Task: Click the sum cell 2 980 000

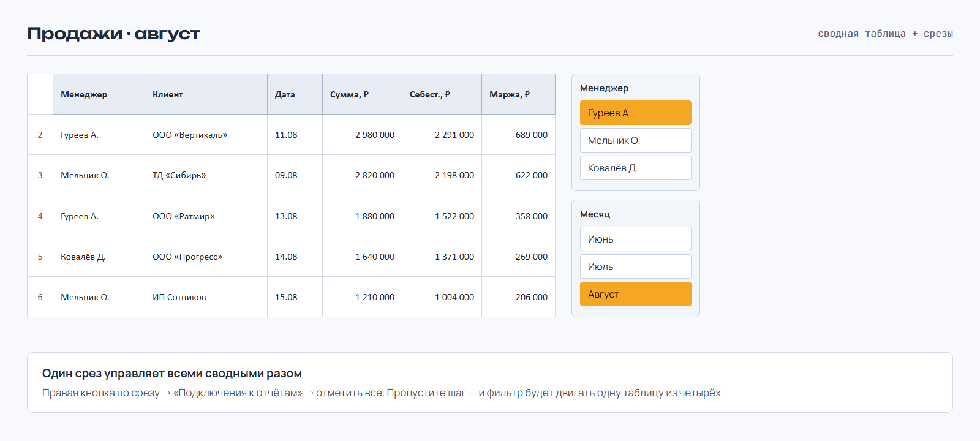Action: pos(363,135)
